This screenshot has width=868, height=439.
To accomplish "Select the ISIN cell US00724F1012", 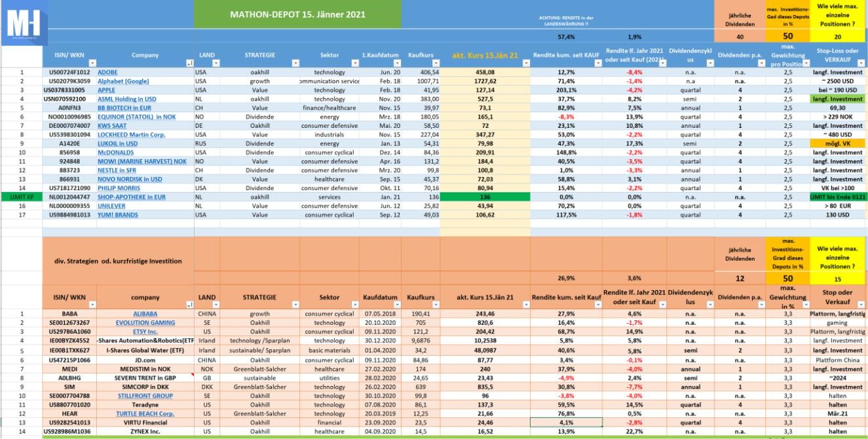I will [69, 72].
